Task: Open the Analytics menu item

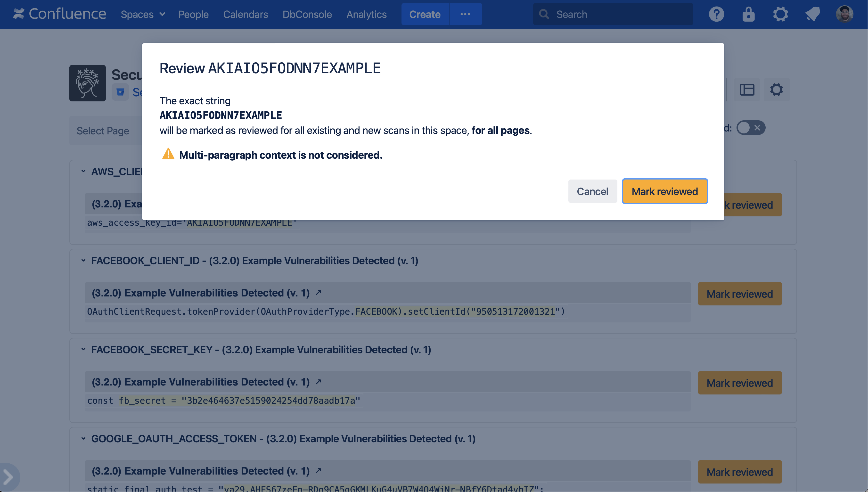Action: tap(366, 14)
